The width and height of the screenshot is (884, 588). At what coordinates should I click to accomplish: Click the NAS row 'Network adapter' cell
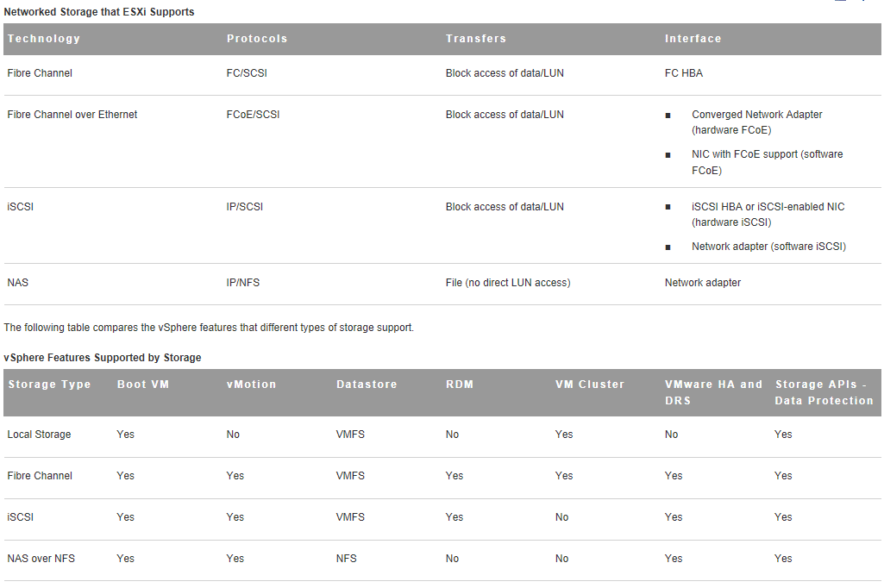[x=703, y=283]
